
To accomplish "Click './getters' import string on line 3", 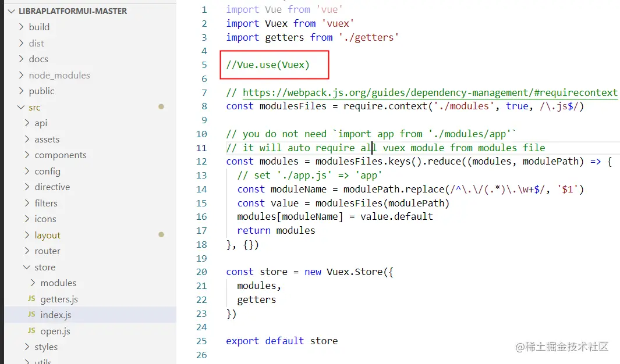I will pyautogui.click(x=369, y=38).
